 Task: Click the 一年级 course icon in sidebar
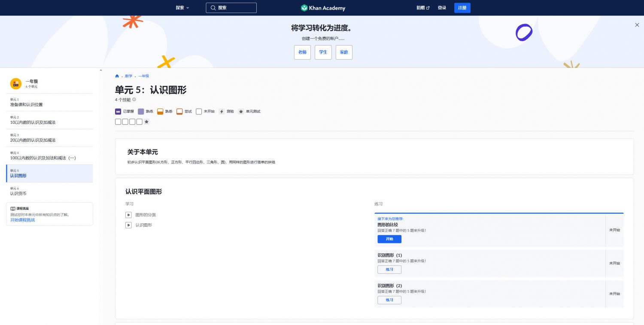[x=16, y=84]
